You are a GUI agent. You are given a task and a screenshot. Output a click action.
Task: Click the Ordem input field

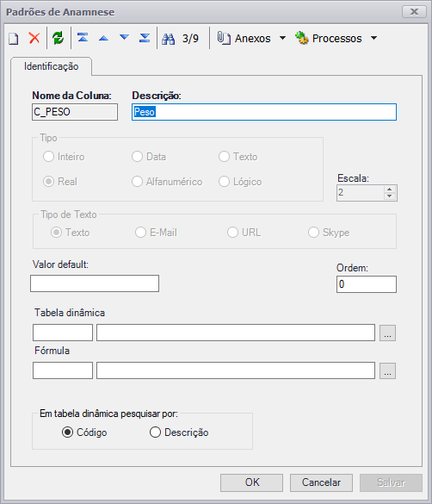367,284
